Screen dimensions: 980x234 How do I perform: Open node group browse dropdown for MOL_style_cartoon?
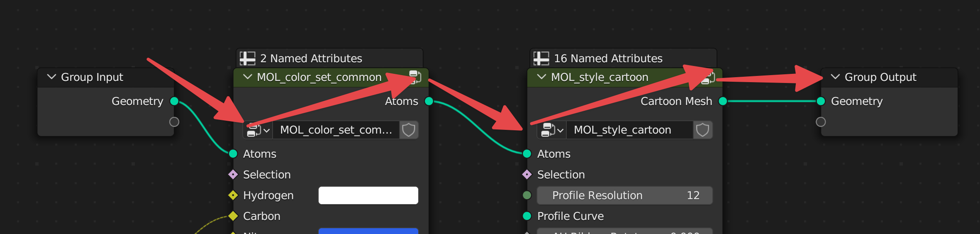[552, 130]
